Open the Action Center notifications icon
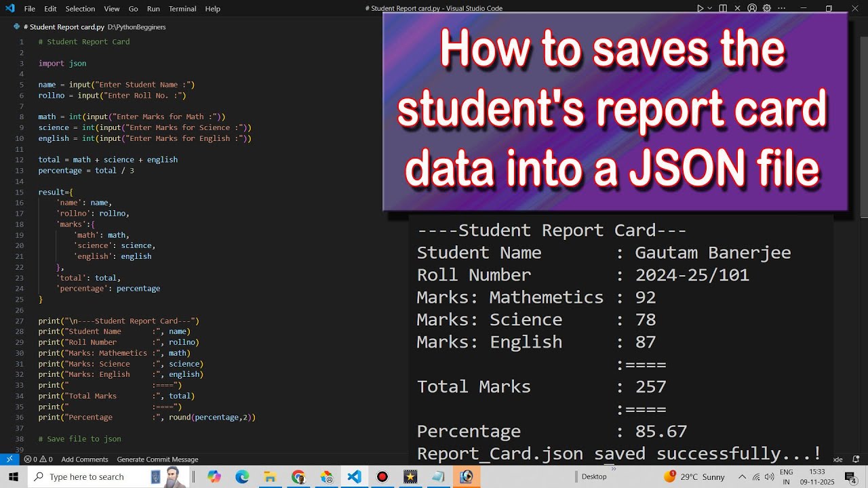 [850, 476]
